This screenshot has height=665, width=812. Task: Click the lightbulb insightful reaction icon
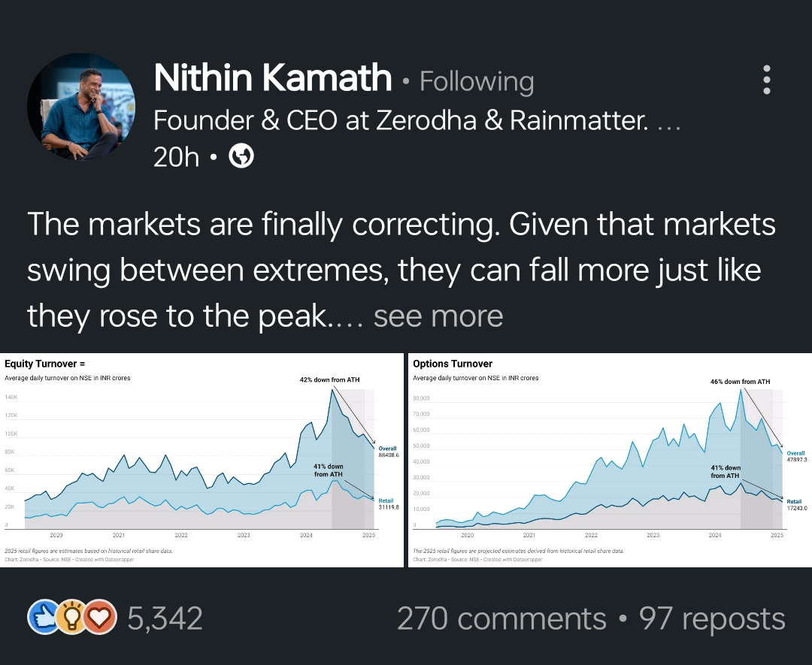(72, 617)
